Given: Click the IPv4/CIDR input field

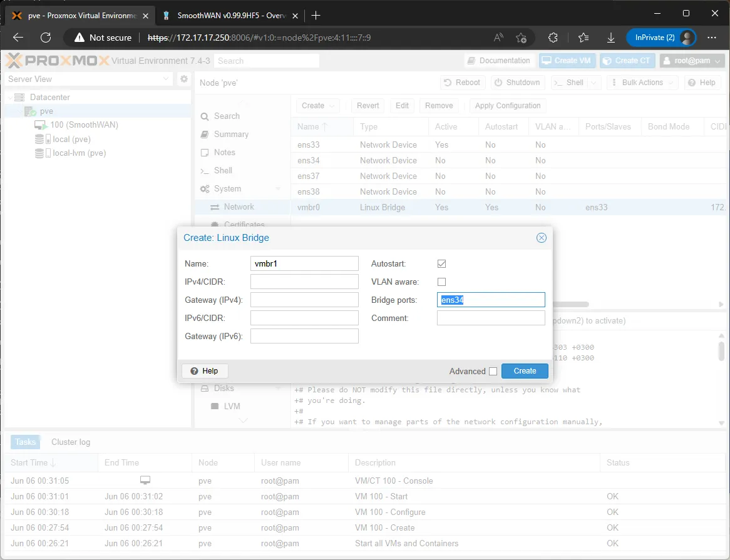Looking at the screenshot, I should [304, 282].
